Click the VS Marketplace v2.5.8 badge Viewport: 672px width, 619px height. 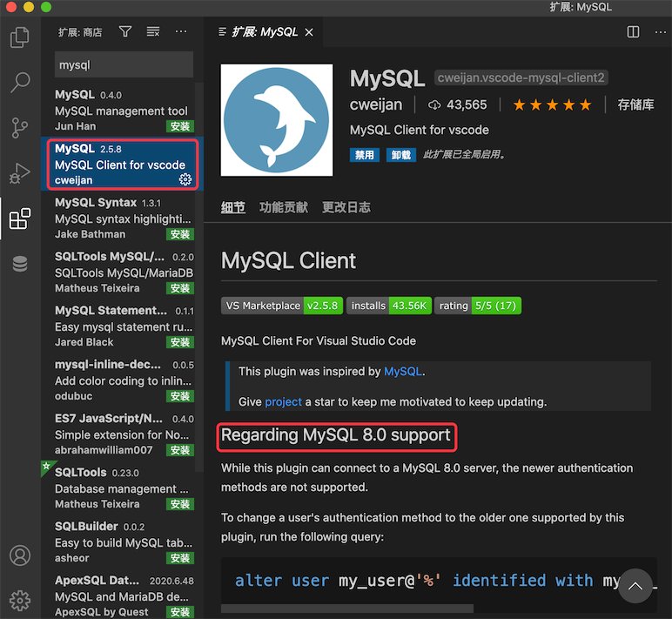[282, 306]
